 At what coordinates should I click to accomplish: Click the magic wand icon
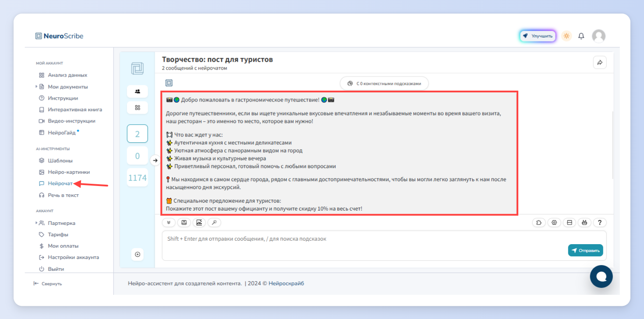[214, 222]
